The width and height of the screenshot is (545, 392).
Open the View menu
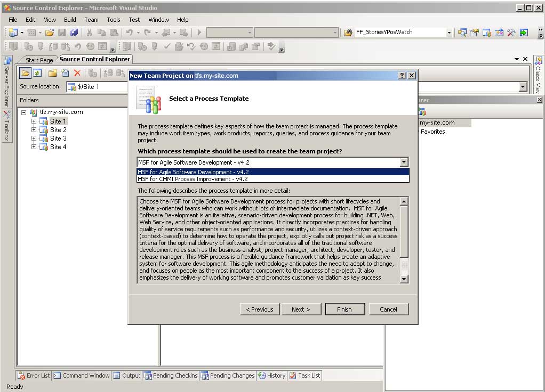coord(50,20)
